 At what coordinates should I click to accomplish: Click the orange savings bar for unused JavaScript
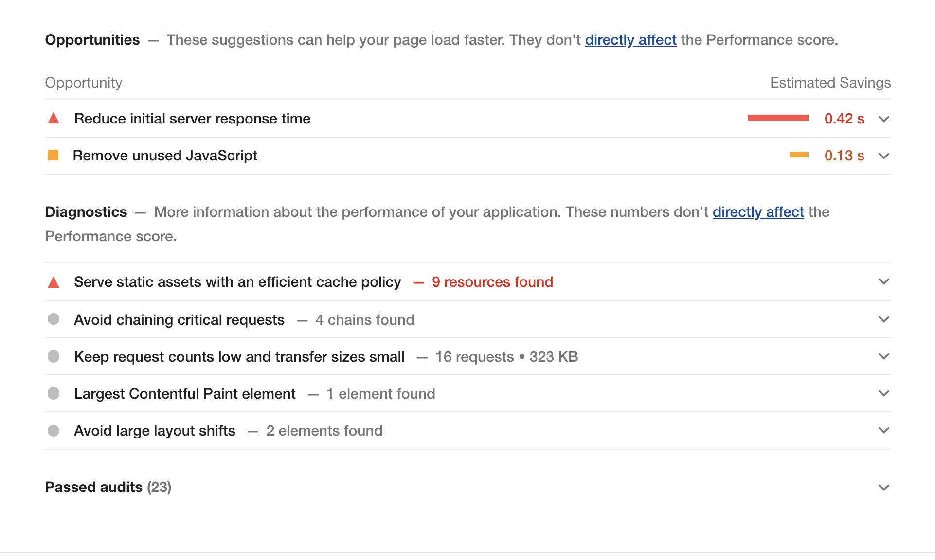pyautogui.click(x=799, y=155)
